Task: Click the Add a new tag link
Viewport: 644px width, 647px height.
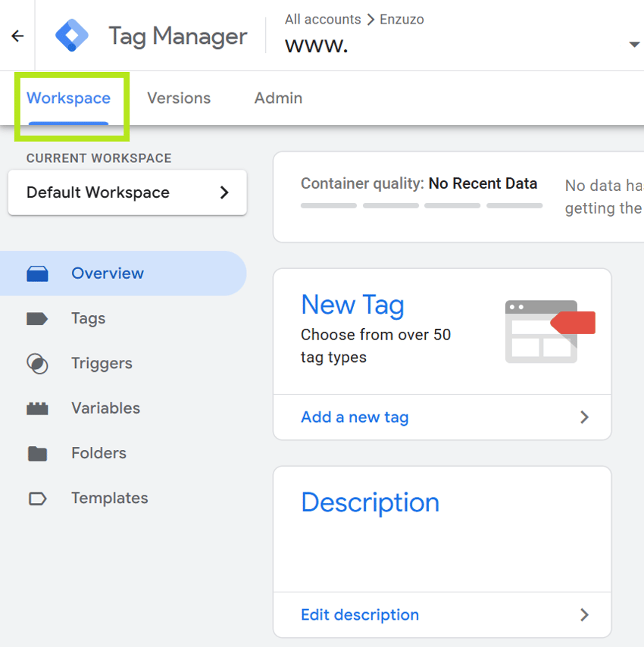Action: pos(355,417)
